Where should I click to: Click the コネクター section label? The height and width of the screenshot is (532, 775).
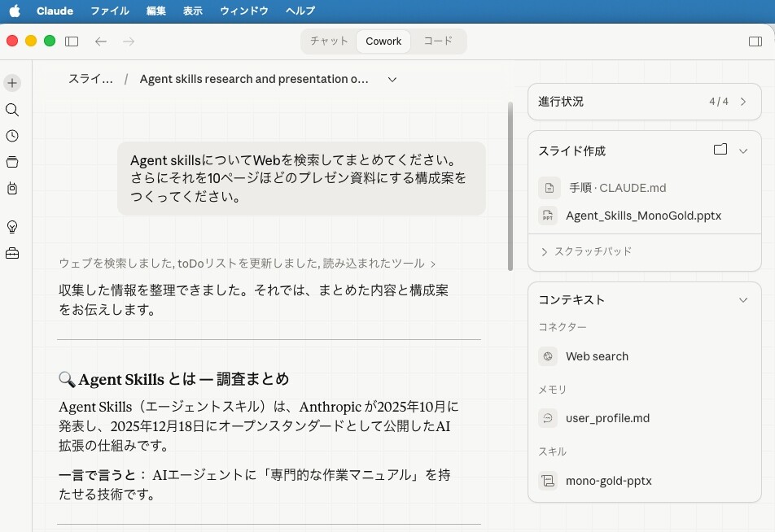[x=563, y=327]
